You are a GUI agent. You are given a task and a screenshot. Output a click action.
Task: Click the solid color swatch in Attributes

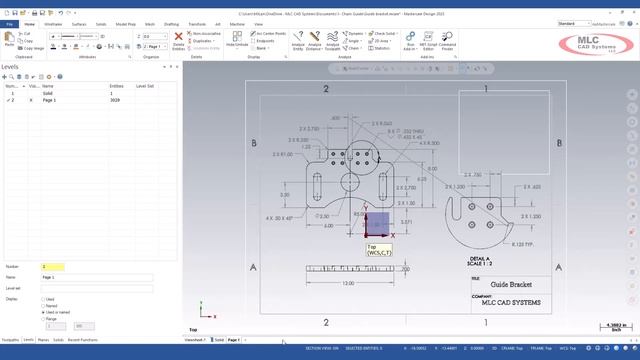[64, 47]
